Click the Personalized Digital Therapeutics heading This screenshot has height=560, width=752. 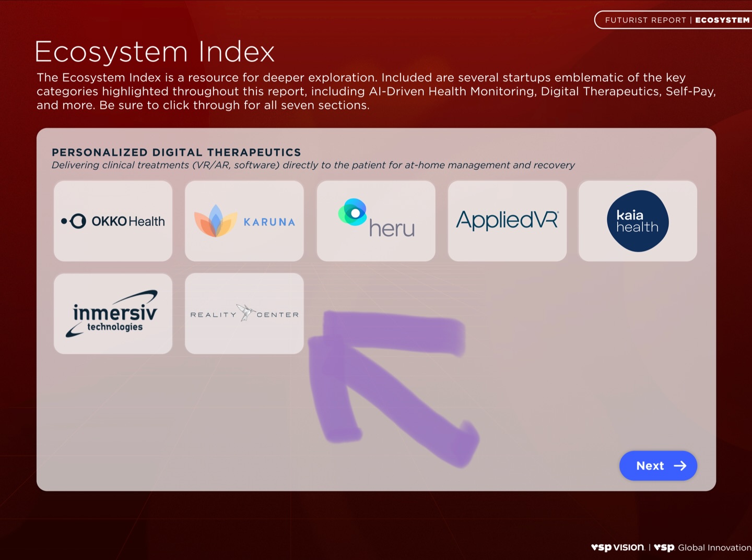pyautogui.click(x=177, y=152)
